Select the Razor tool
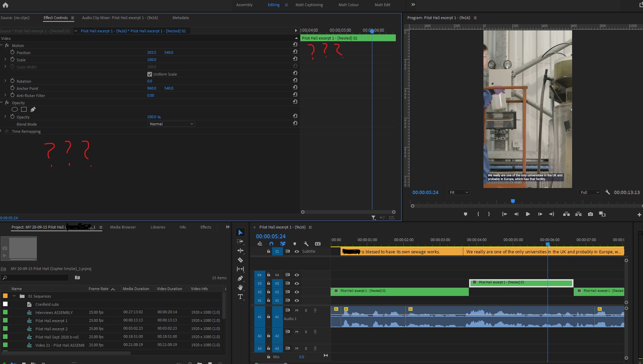Screen dimensions: 643x364 [241, 259]
